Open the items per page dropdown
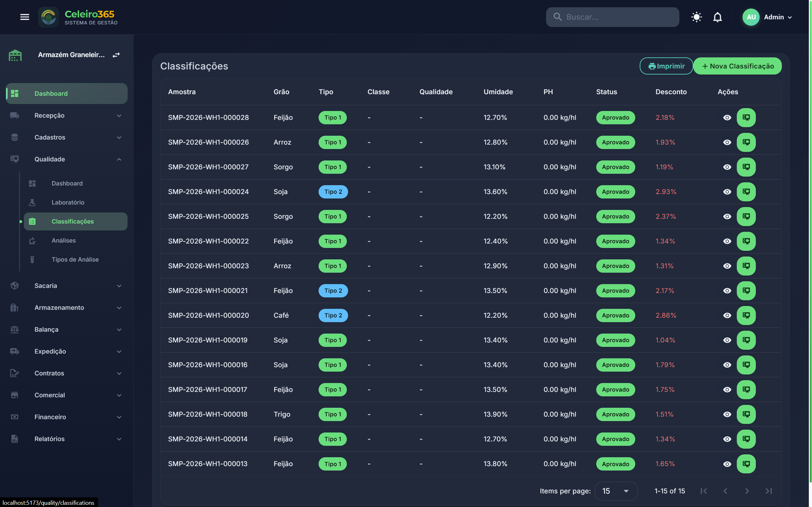The image size is (812, 507). (x=616, y=491)
